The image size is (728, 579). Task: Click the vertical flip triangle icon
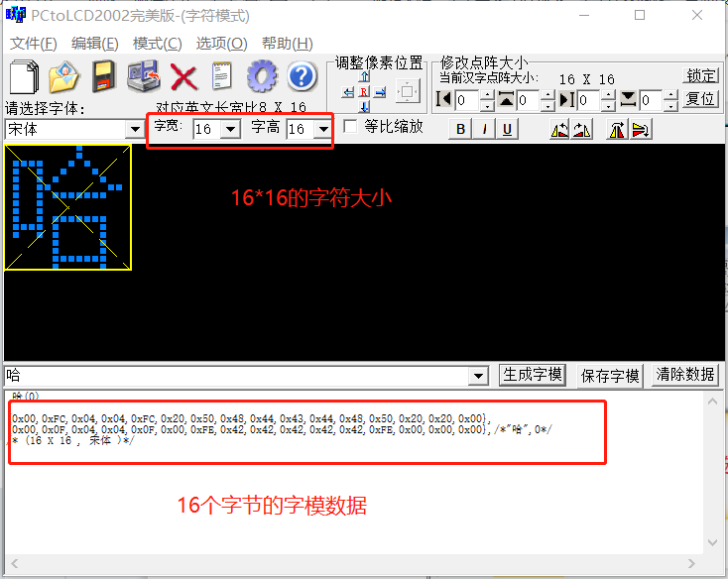click(641, 129)
